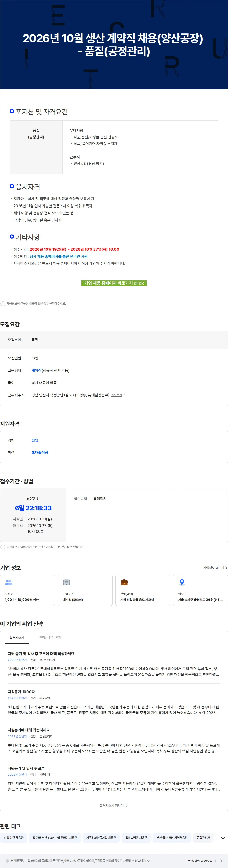Click the green company recruitment homepage banner

coord(114,283)
